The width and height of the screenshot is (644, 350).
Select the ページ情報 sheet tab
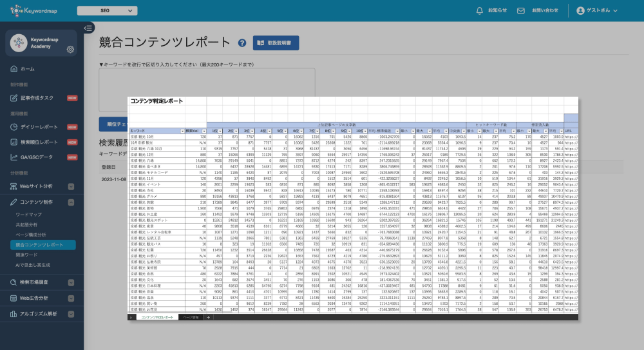191,318
